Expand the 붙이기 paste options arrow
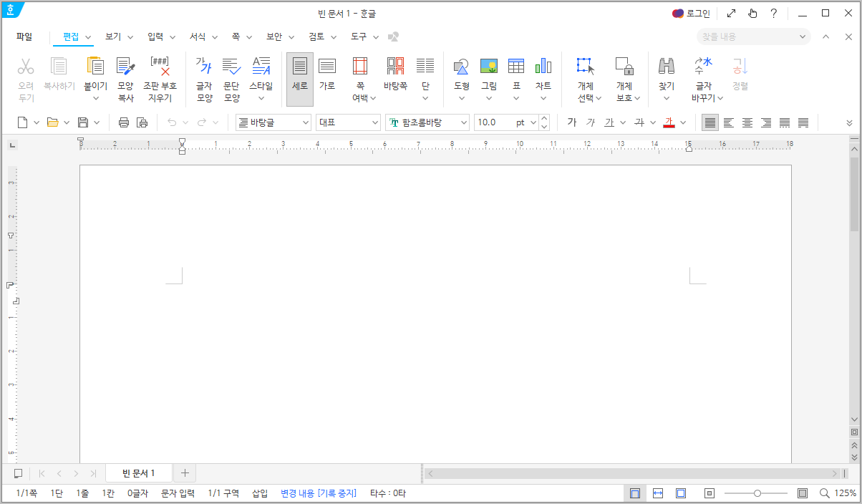 (x=95, y=98)
